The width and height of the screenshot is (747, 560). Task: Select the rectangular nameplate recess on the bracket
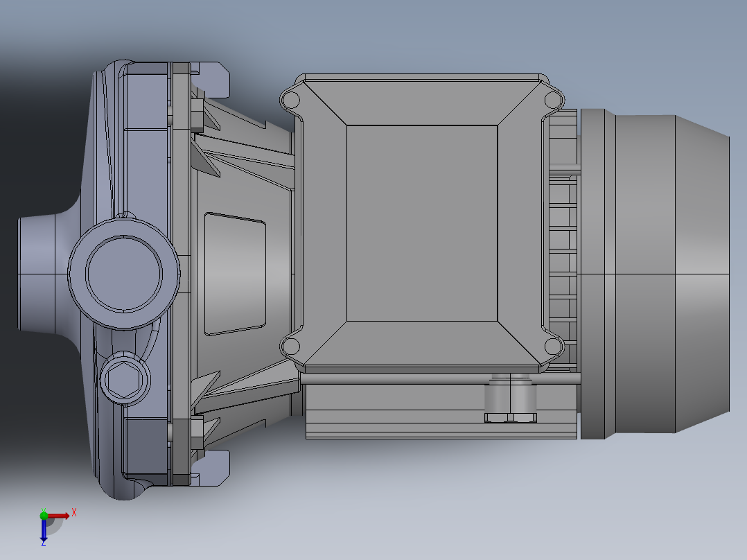[x=235, y=274]
